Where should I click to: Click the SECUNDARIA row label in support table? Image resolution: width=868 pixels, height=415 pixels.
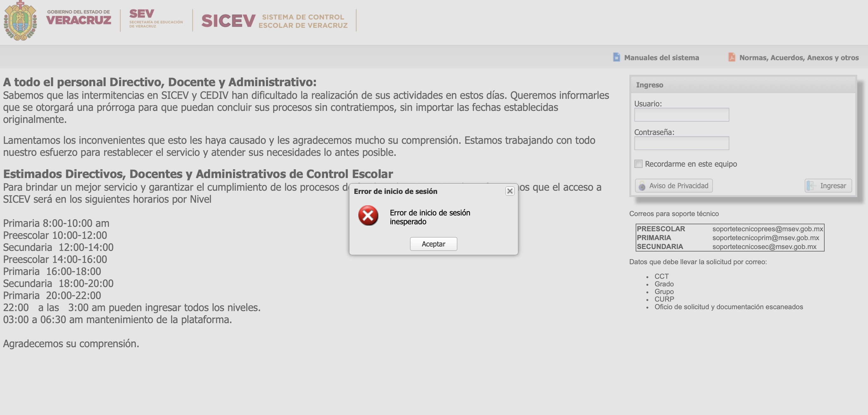point(660,246)
